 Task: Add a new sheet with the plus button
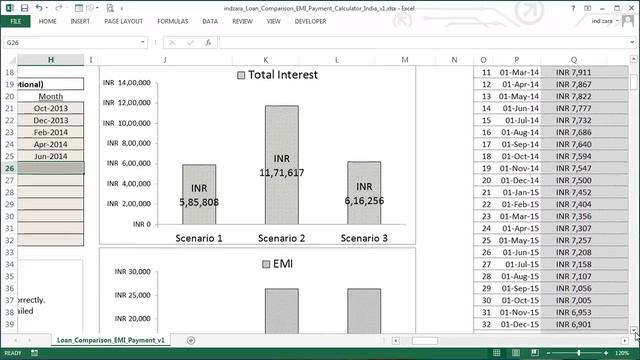click(191, 340)
